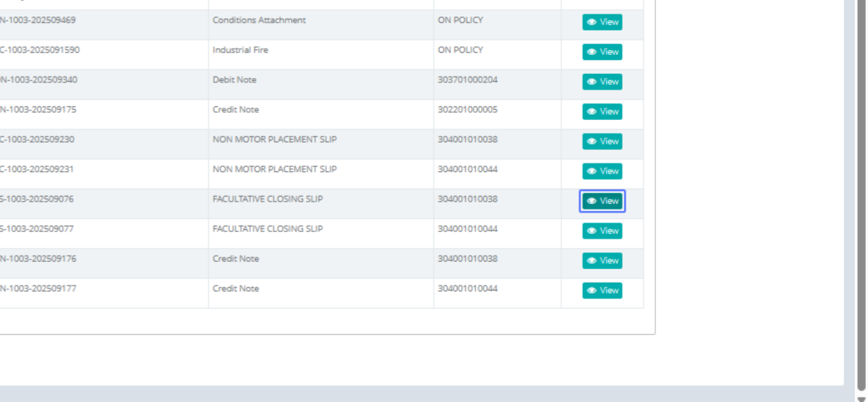The width and height of the screenshot is (868, 402).
Task: Click eye icon on last Credit Note row
Action: point(592,291)
